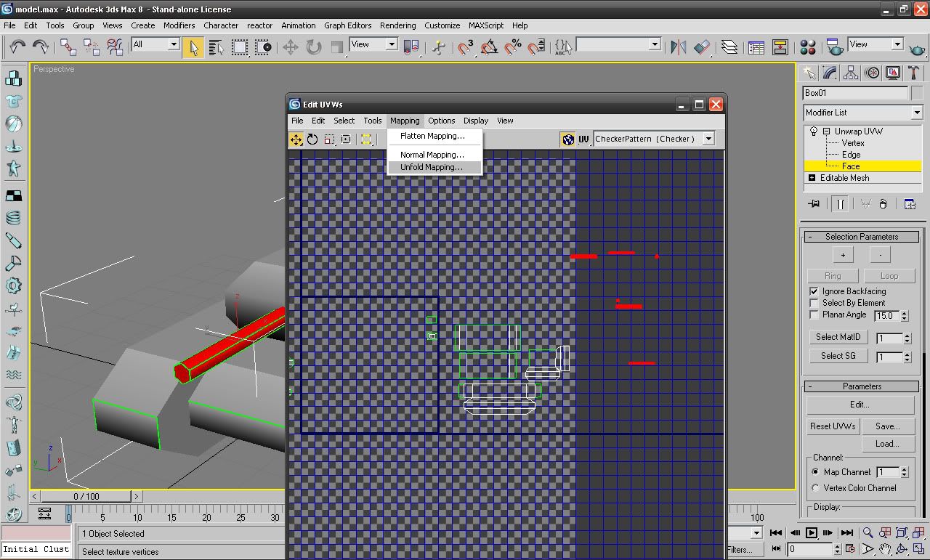Click the Bind to Space Warp icon

[115, 47]
